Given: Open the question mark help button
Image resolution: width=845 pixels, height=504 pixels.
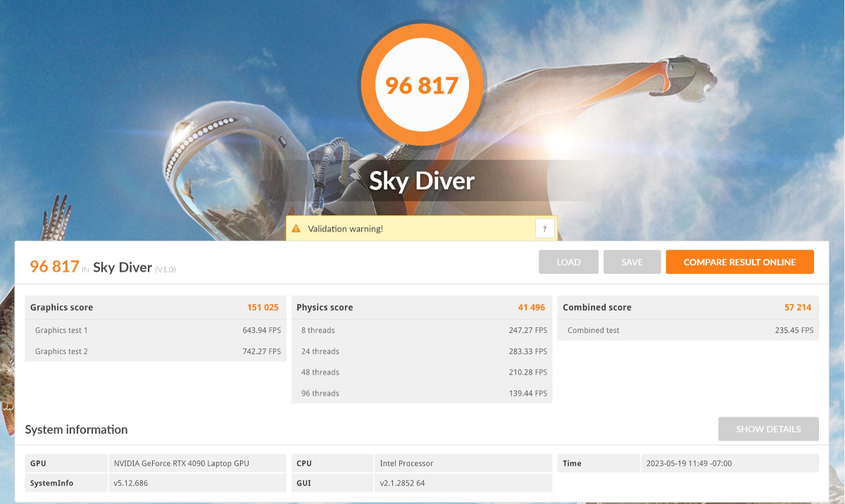Looking at the screenshot, I should pos(544,229).
